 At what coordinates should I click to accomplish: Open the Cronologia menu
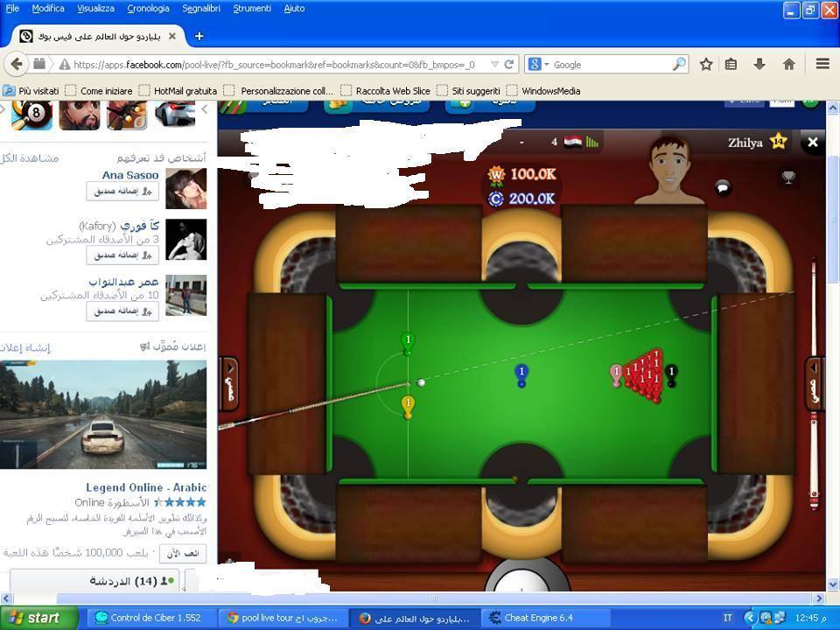(x=149, y=9)
